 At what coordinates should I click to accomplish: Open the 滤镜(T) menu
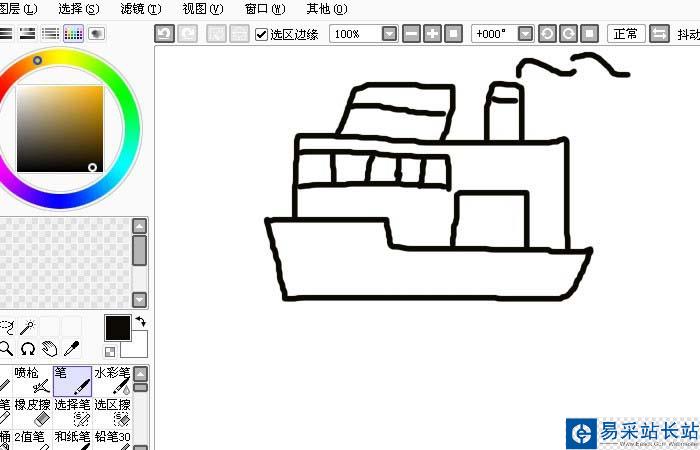coord(141,8)
